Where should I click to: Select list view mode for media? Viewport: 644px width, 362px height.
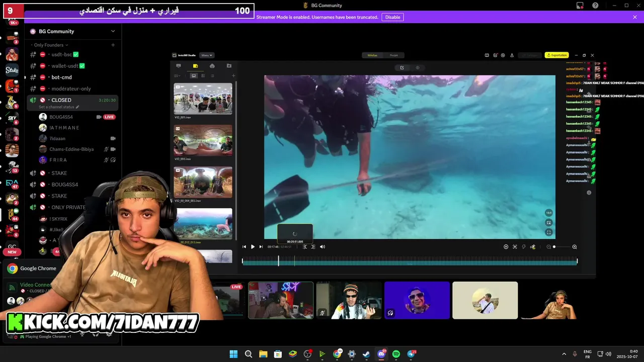[x=212, y=76]
